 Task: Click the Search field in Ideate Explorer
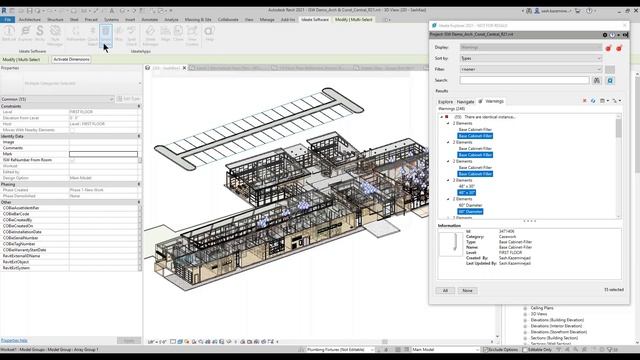524,80
